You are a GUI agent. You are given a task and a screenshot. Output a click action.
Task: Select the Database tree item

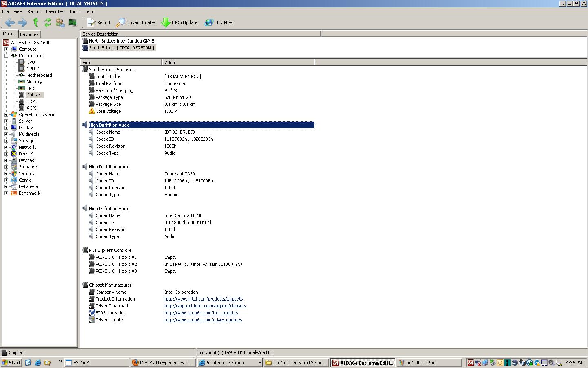28,186
